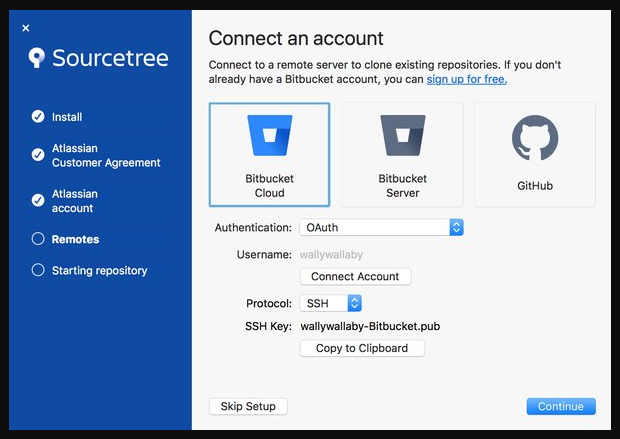
Task: Go to the Install step label
Action: point(67,117)
